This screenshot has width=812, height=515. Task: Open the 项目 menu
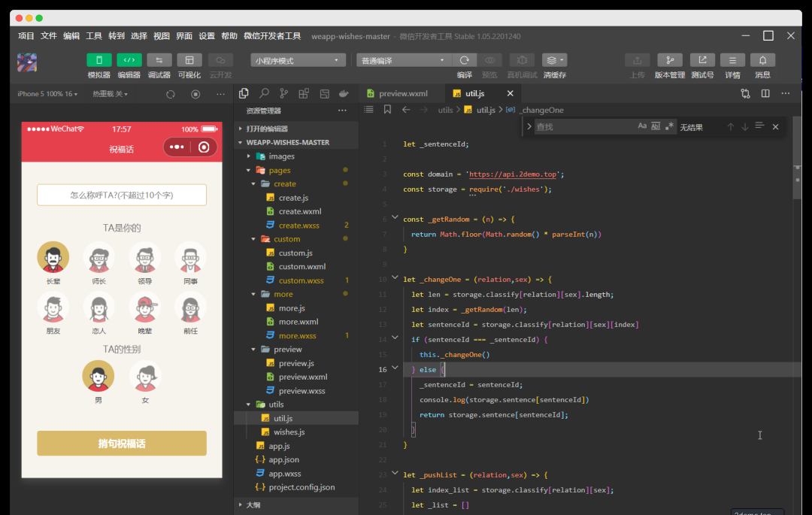(x=26, y=36)
